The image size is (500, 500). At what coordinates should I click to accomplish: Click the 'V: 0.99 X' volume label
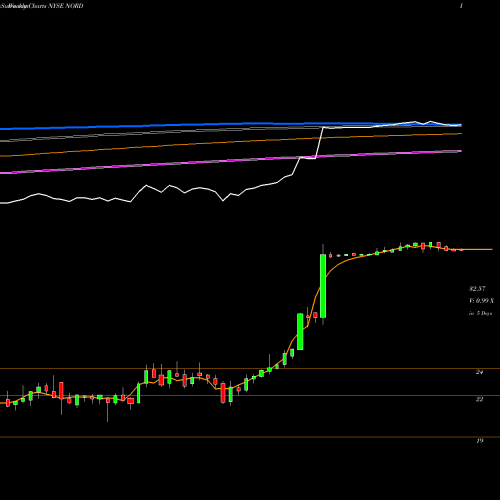click(x=481, y=301)
